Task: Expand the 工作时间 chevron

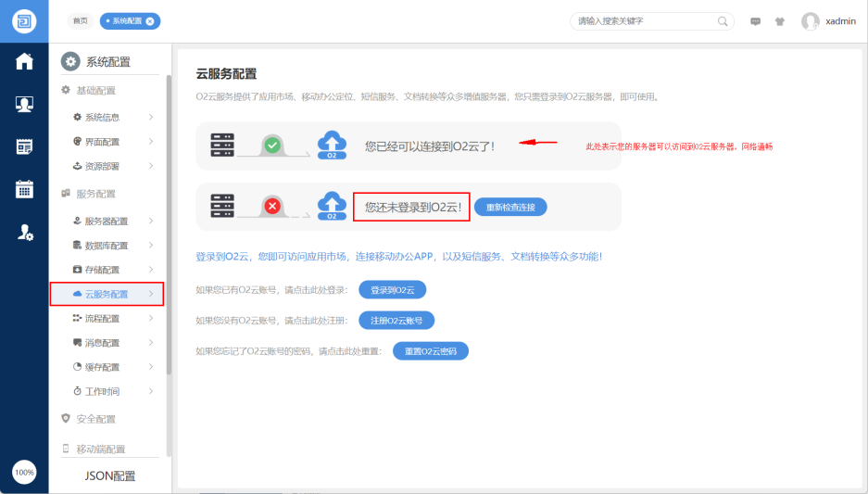Action: click(151, 392)
